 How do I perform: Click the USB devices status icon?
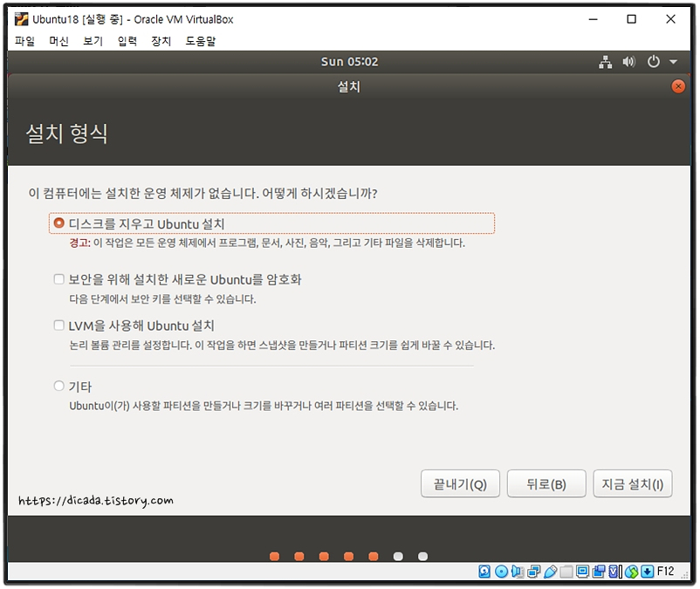[551, 572]
